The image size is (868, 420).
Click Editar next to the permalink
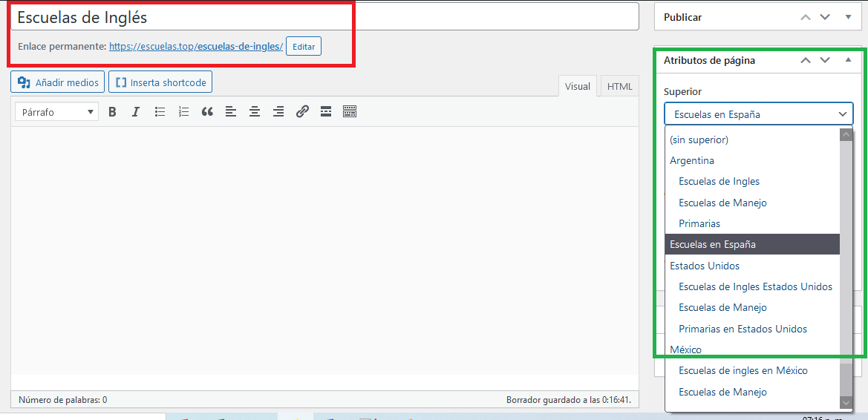point(303,47)
